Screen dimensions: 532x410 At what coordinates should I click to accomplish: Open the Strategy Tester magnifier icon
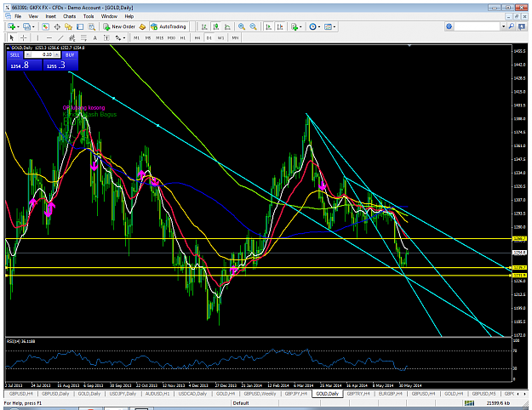coord(92,26)
